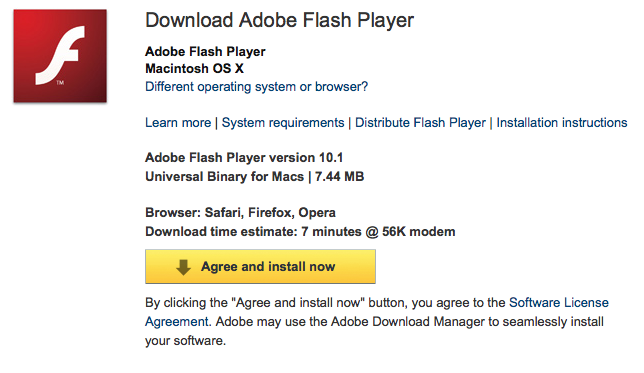Image resolution: width=644 pixels, height=373 pixels.
Task: Click the bold Adobe Flash Player product name
Action: pyautogui.click(x=205, y=51)
